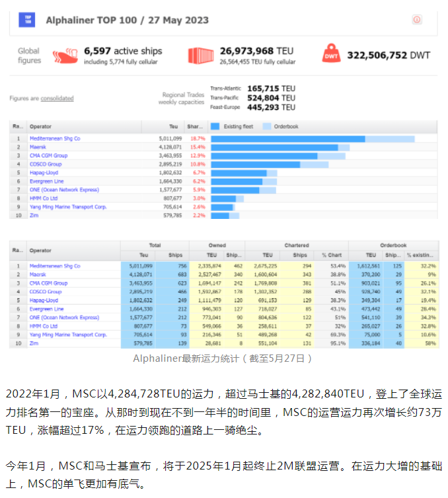The width and height of the screenshot is (448, 498).
Task: Click the % existin... column header
Action: [420, 255]
